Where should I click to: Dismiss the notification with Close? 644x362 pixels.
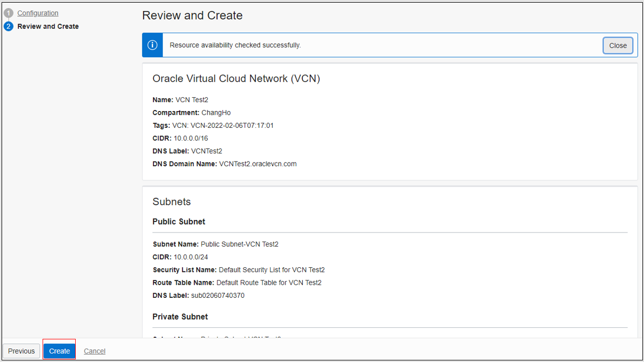coord(618,45)
